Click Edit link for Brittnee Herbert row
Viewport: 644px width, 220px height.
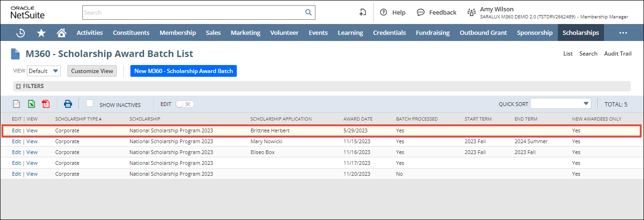click(x=16, y=130)
